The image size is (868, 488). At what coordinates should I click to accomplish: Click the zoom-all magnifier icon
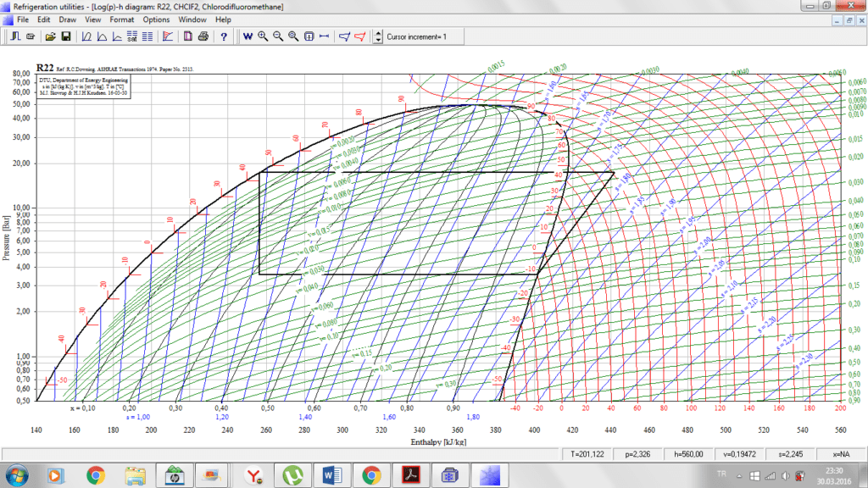(x=293, y=36)
